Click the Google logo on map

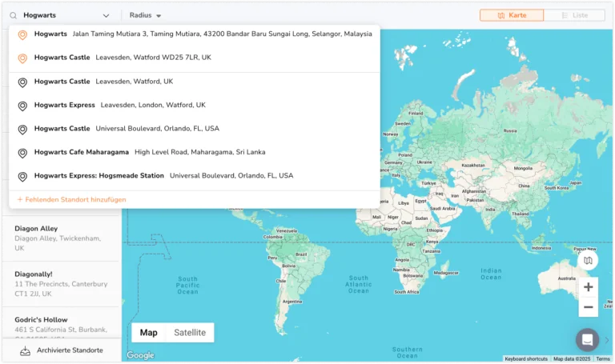point(140,355)
